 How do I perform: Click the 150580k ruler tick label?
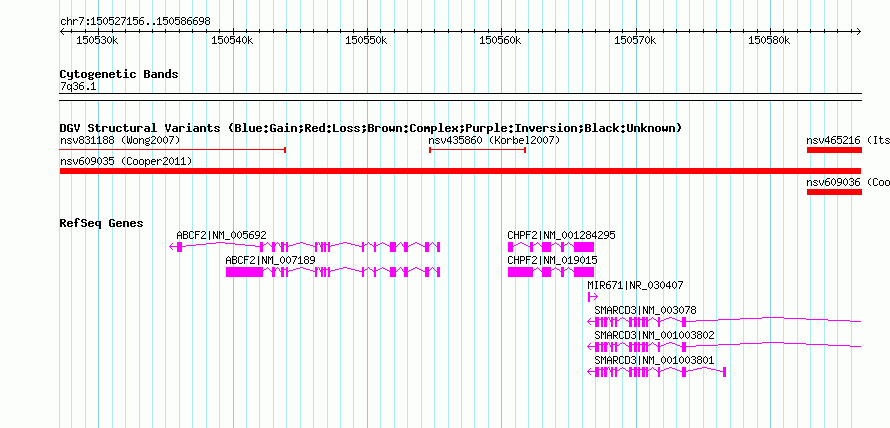coord(769,40)
